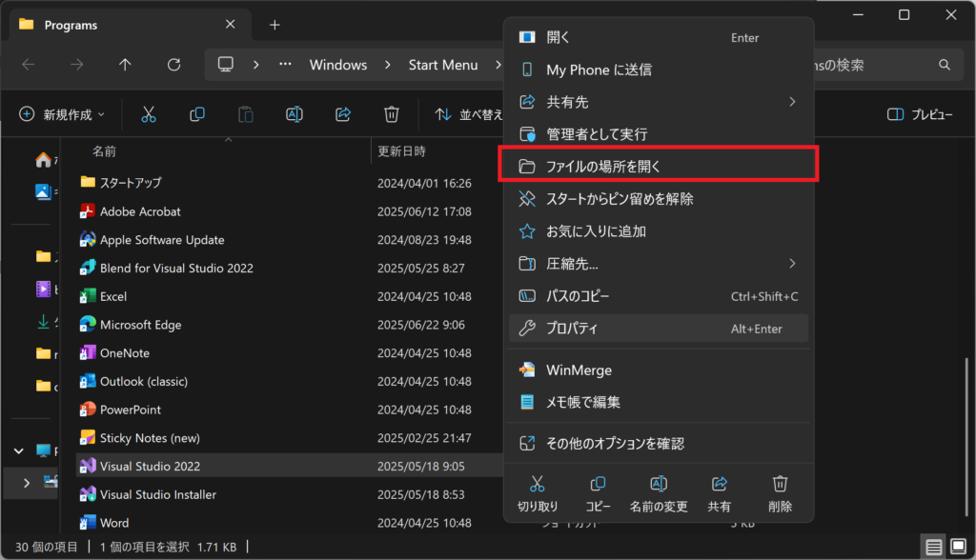Select the Adobe Acrobat shortcut

pyautogui.click(x=140, y=211)
